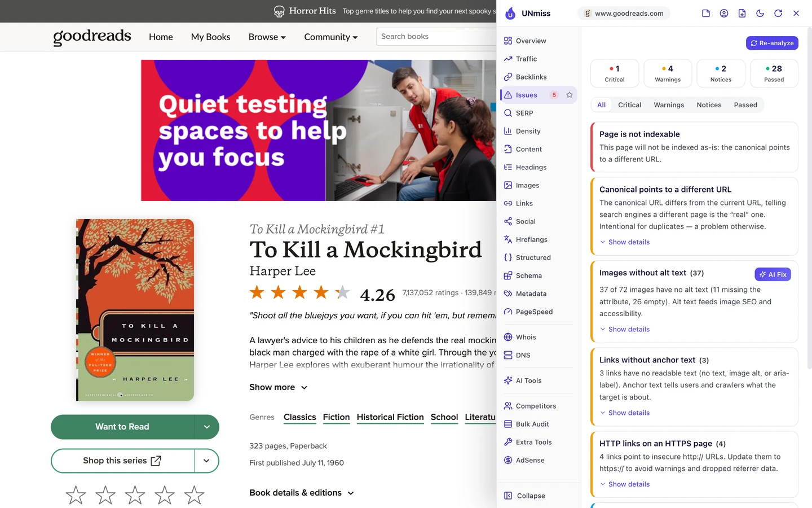812x508 pixels.
Task: Show details for HTTP links issue
Action: click(625, 484)
